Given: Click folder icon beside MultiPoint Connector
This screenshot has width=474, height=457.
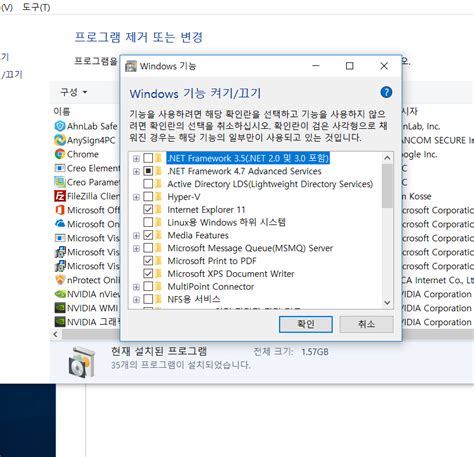Looking at the screenshot, I should [158, 286].
